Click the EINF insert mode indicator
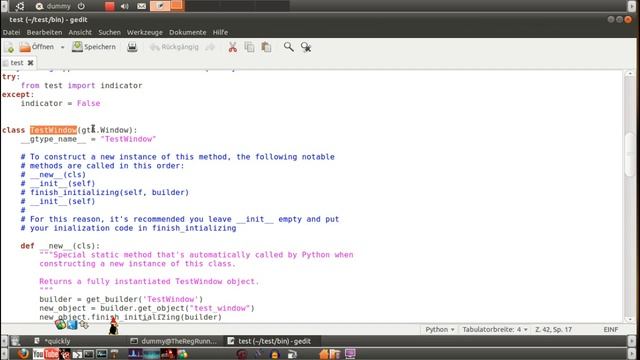This screenshot has height=360, width=640. pyautogui.click(x=611, y=329)
